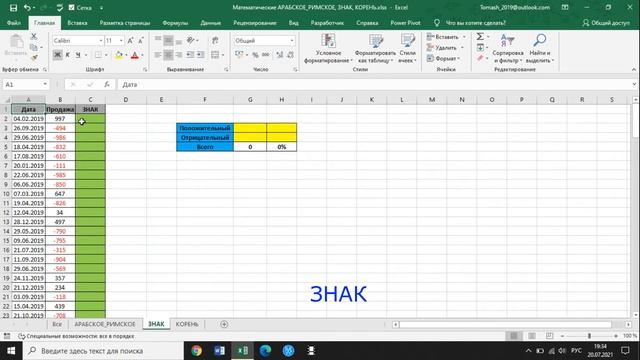Switch to the Данные ribbon tab

coord(211,23)
